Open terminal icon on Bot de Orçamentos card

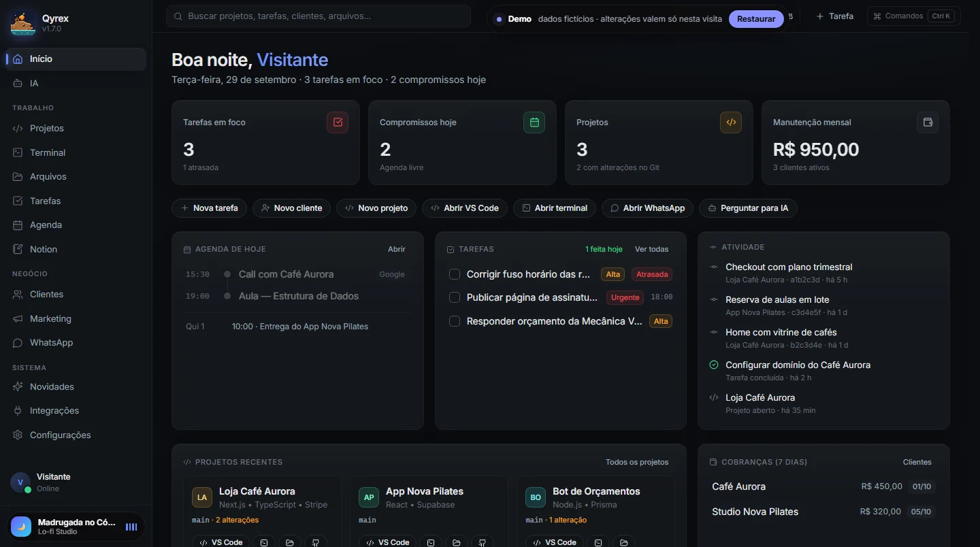(x=598, y=542)
